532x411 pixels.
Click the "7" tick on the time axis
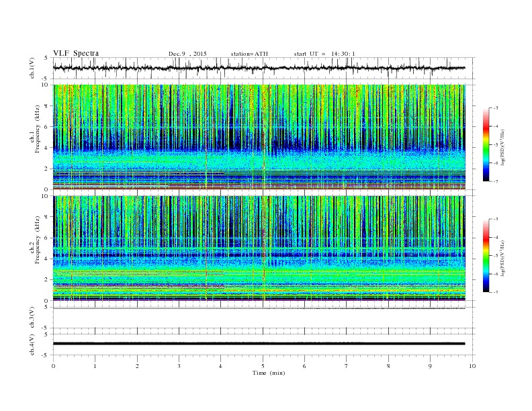[x=347, y=366]
